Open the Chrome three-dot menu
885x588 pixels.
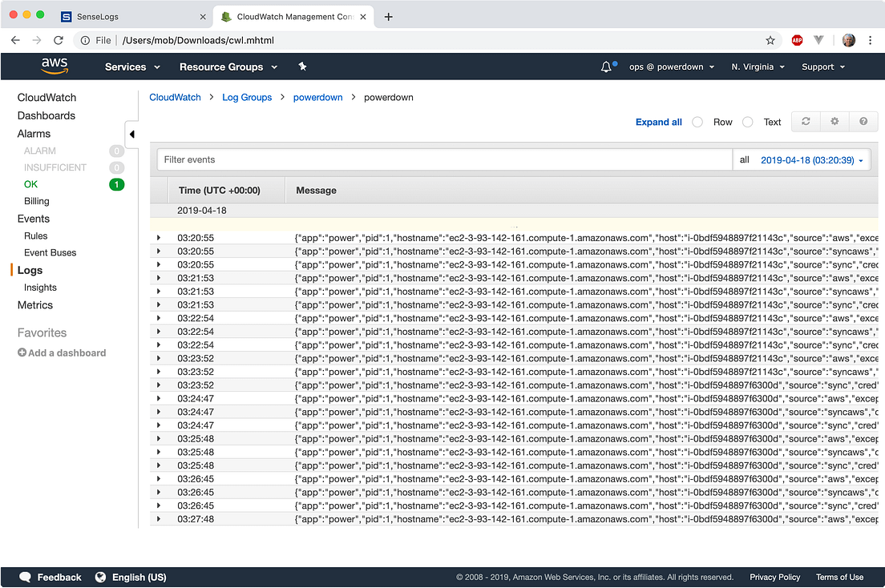(870, 40)
